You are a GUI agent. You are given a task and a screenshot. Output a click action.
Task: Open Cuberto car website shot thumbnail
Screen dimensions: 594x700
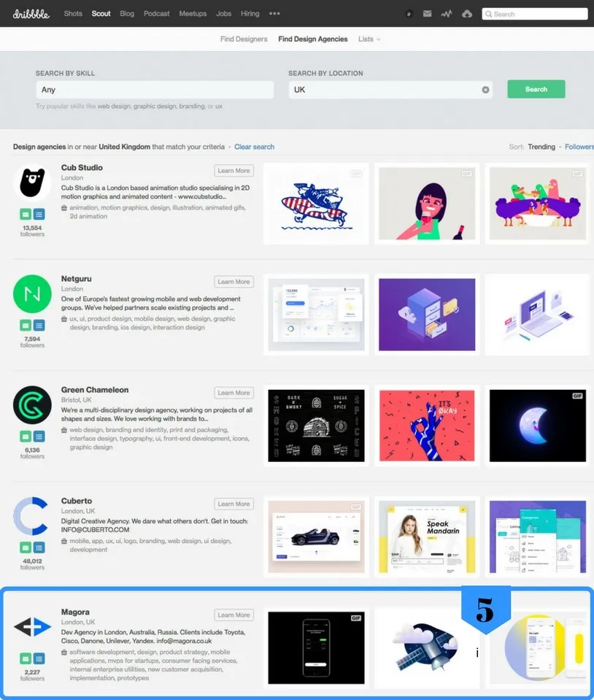[x=316, y=536]
